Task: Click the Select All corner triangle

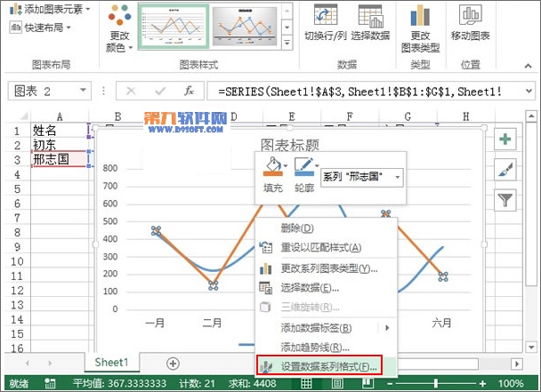Action: (23, 116)
